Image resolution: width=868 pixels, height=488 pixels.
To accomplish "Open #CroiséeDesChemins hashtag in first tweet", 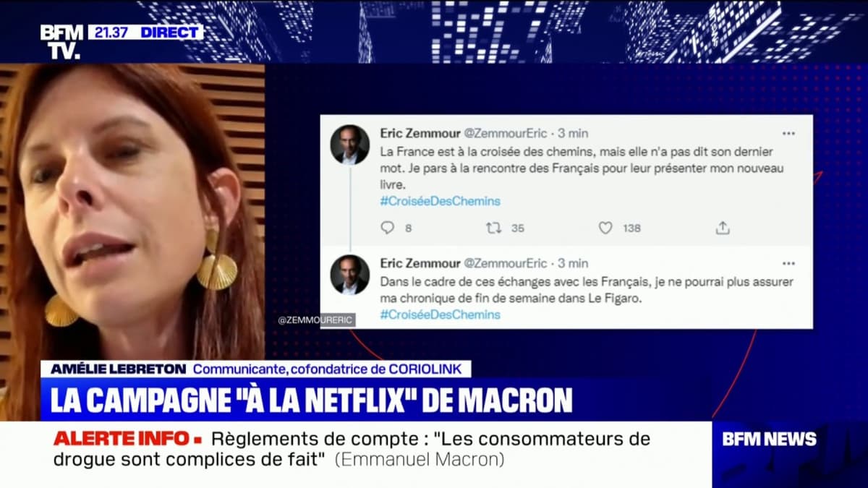I will click(x=440, y=201).
